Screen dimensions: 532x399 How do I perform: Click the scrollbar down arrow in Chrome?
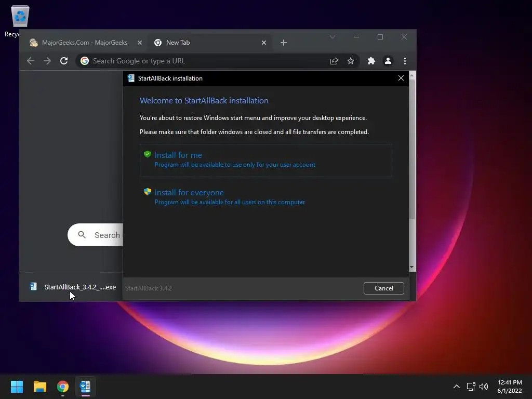[412, 268]
